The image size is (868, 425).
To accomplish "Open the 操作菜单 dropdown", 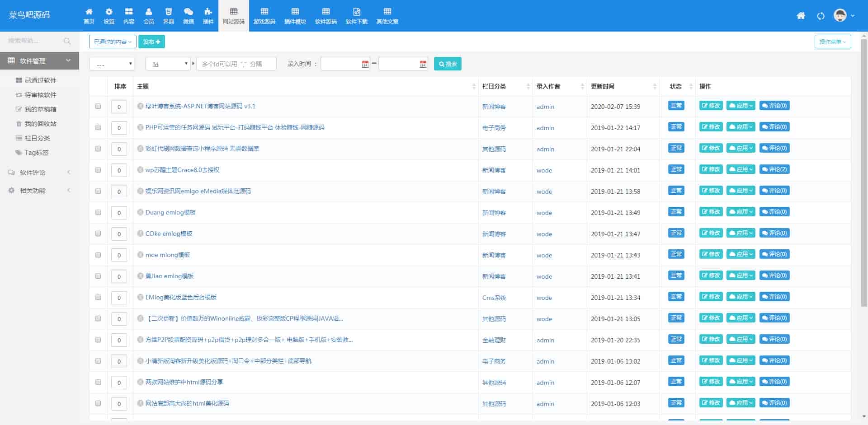I will 832,42.
